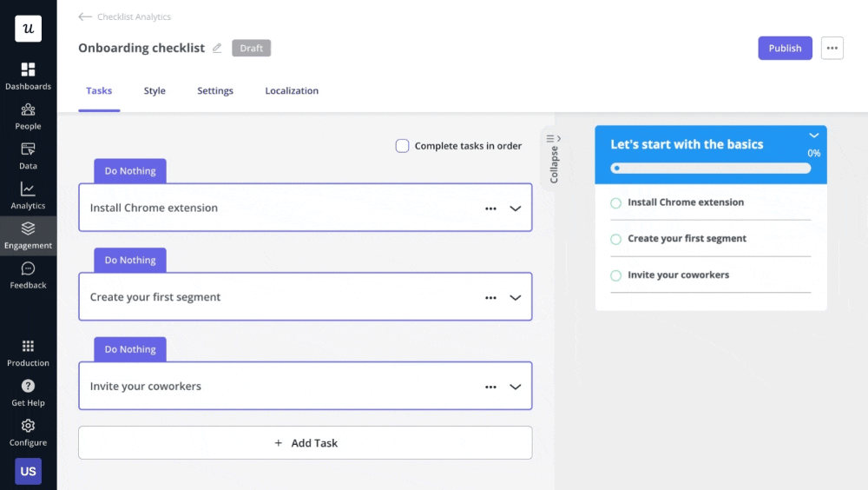
Task: Open Analytics in sidebar
Action: click(x=28, y=189)
